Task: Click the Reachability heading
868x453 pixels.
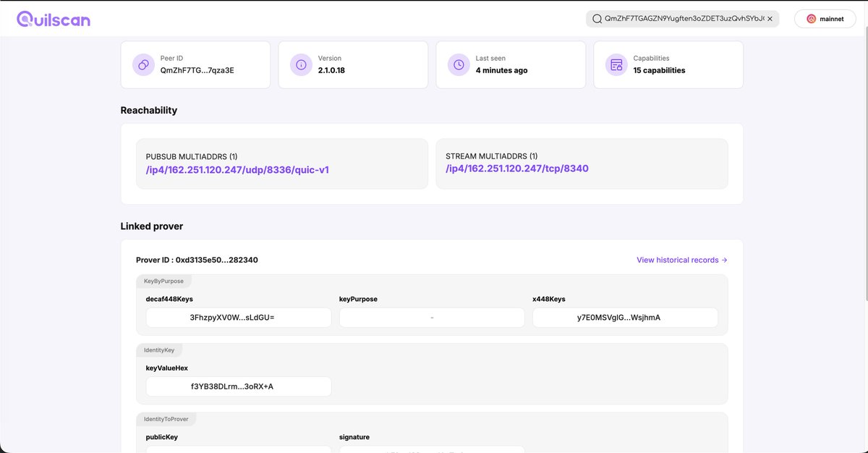Action: [x=149, y=111]
